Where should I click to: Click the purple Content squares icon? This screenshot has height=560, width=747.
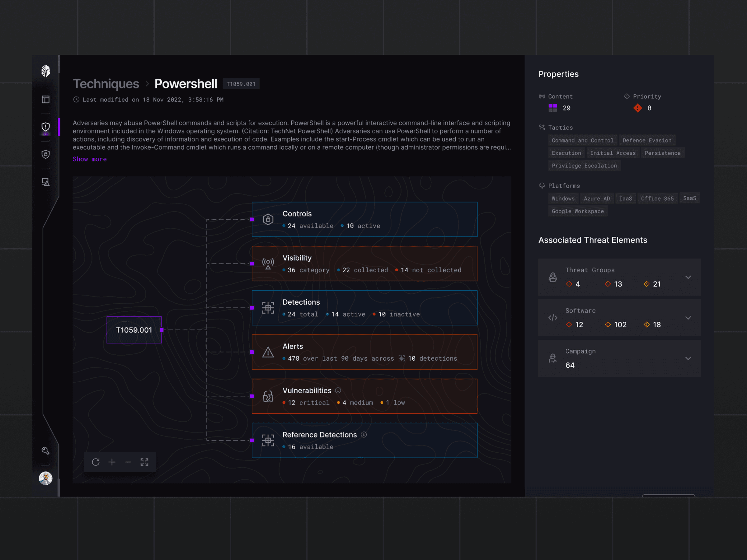553,108
